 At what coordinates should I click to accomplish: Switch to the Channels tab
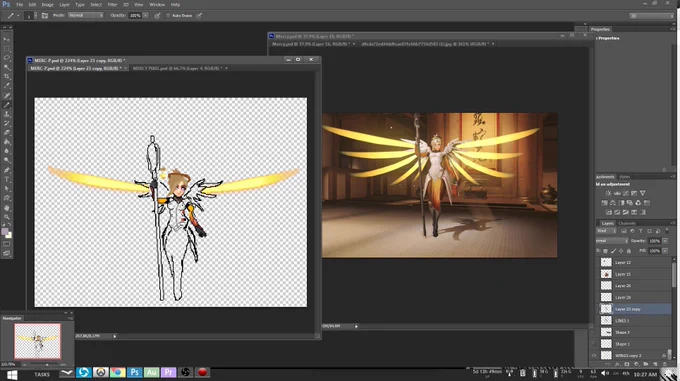(627, 224)
